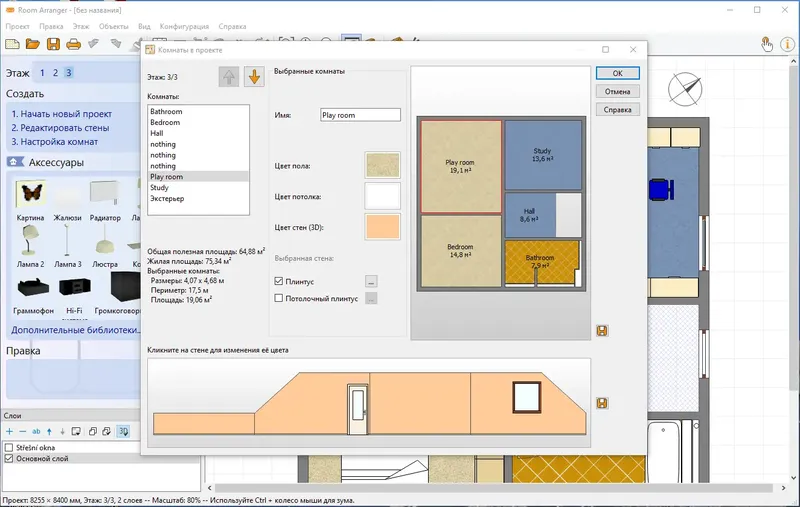Select Bedroom in the Комнаты list
Viewport: 800px width, 507px height.
point(198,122)
